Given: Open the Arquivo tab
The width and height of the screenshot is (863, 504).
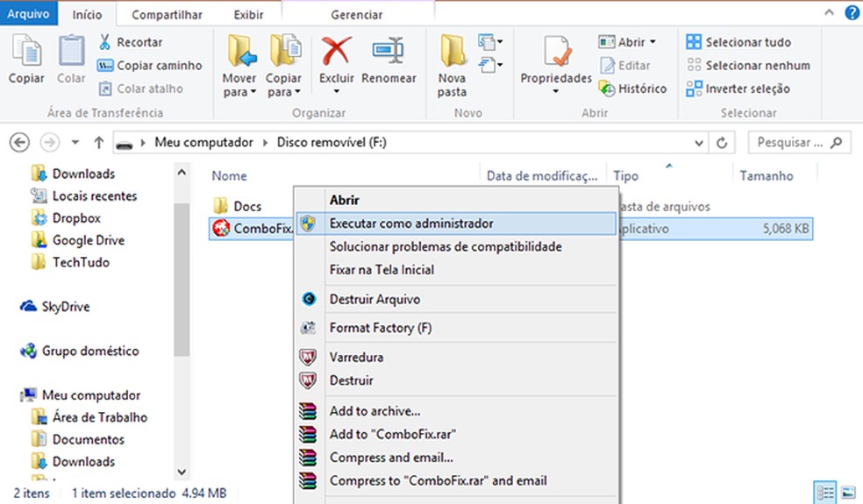Looking at the screenshot, I should (x=28, y=13).
